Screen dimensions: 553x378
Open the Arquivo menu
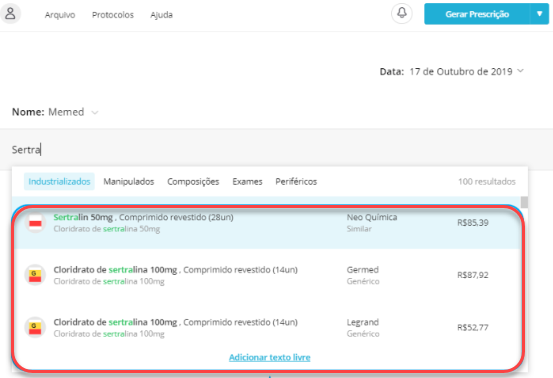pyautogui.click(x=60, y=15)
